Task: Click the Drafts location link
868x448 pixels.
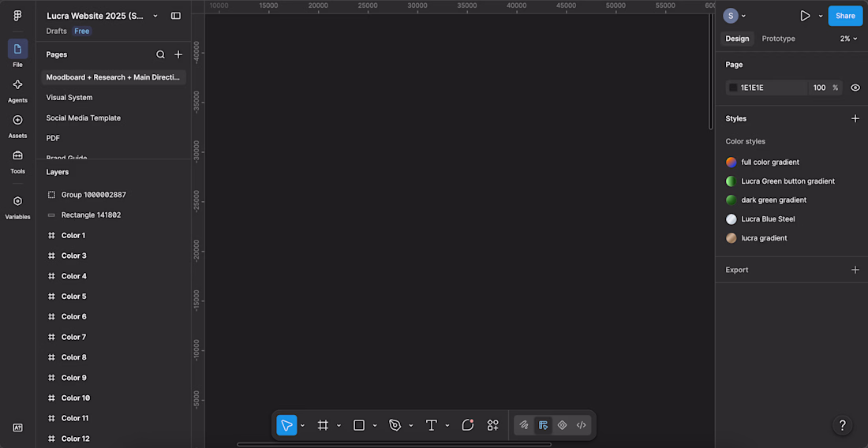Action: (x=57, y=31)
